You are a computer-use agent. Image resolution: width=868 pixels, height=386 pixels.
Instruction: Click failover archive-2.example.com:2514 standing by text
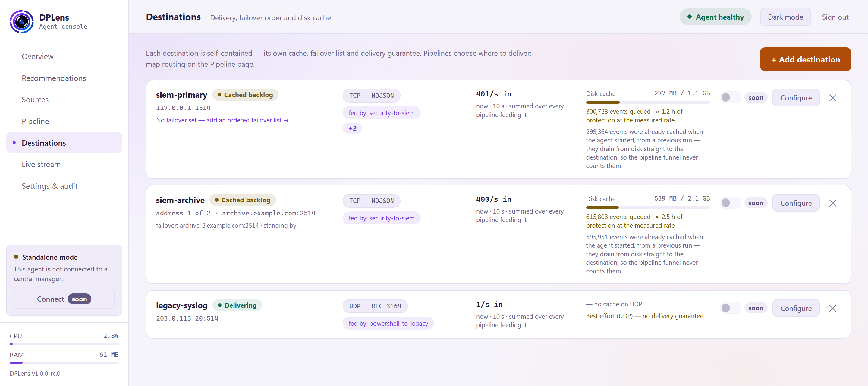[x=226, y=226]
